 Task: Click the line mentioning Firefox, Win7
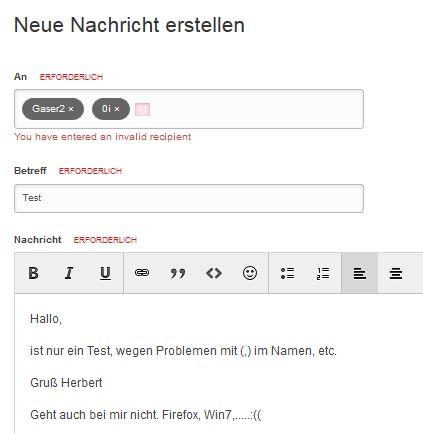(146, 415)
